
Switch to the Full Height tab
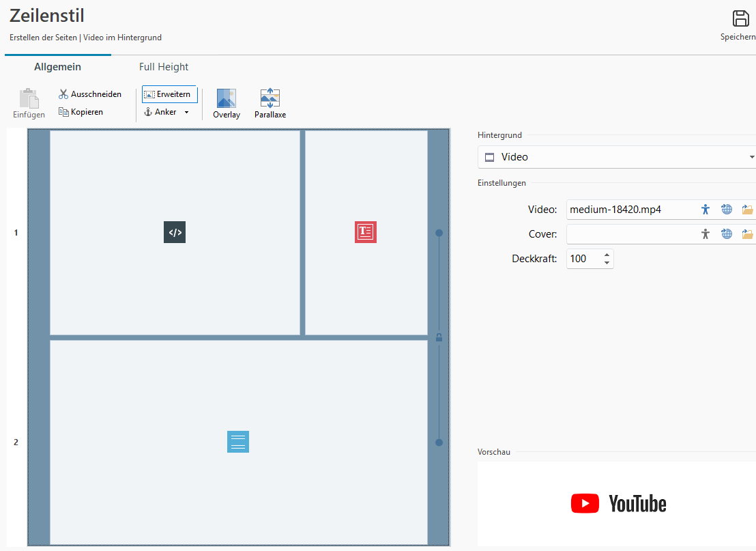[x=164, y=67]
